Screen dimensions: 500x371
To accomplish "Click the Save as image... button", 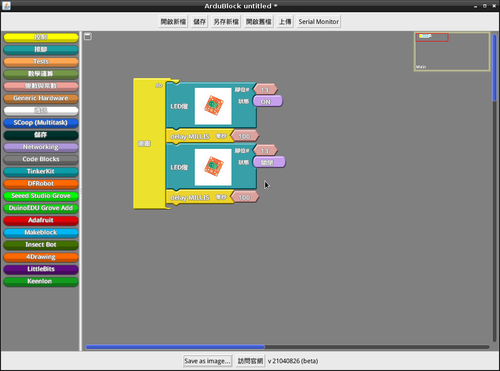I will tap(207, 361).
